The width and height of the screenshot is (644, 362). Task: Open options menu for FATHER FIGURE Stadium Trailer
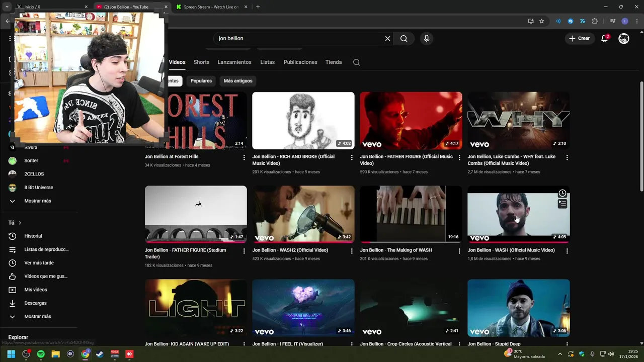pos(244,251)
